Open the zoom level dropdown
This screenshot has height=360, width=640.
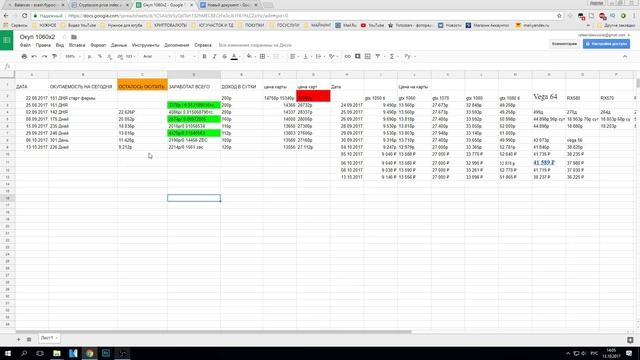pyautogui.click(x=73, y=56)
